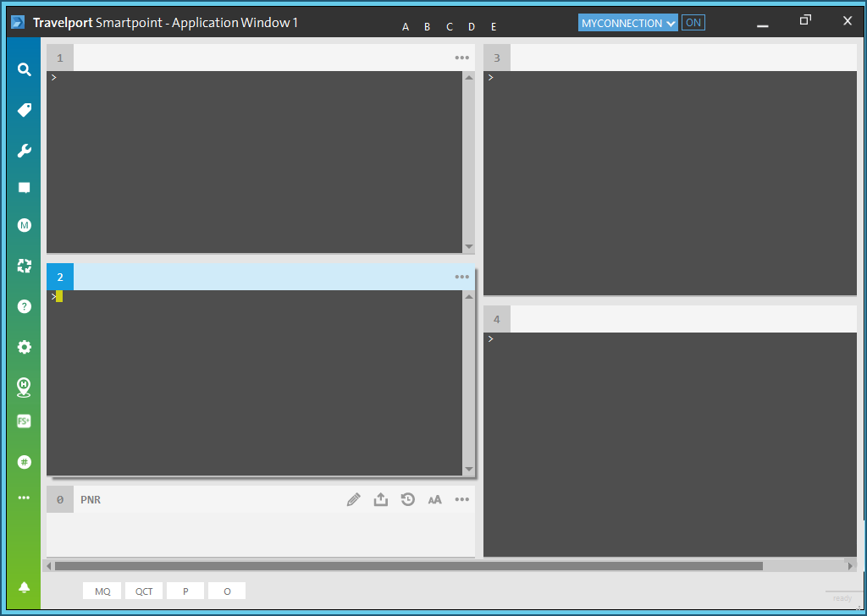Open the window 1 three-dot options menu

coord(461,58)
